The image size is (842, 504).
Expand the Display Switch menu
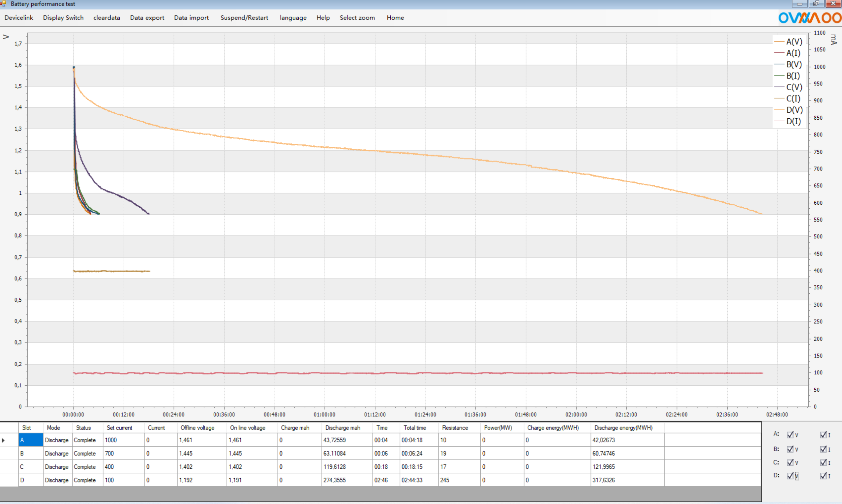click(63, 18)
